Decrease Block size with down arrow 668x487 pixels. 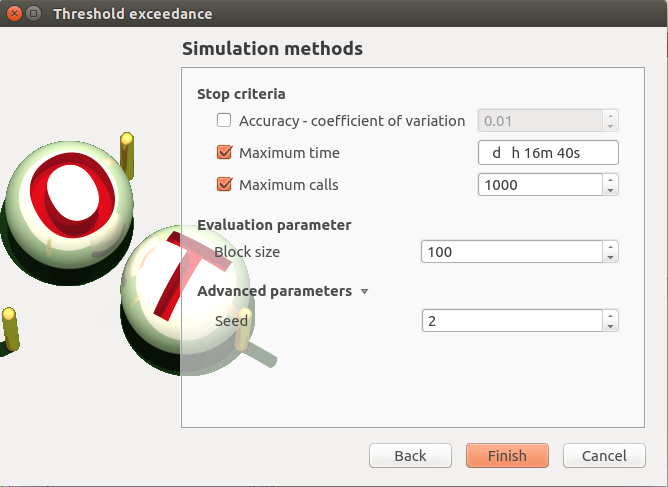click(610, 258)
